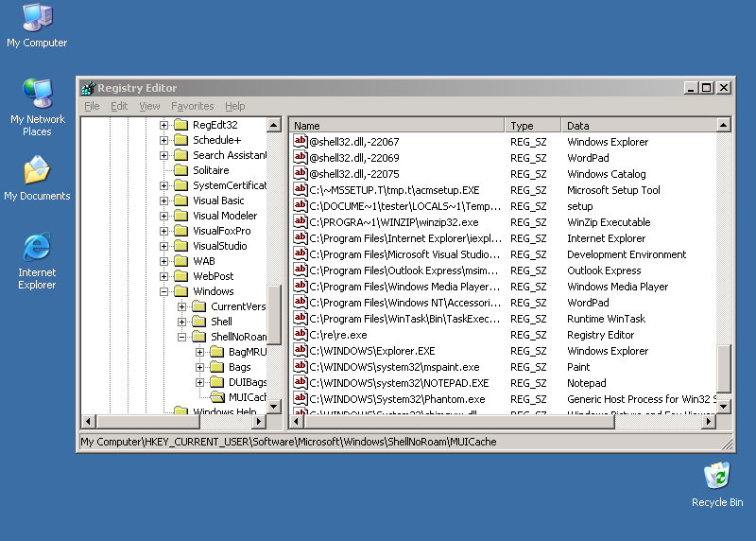Image resolution: width=756 pixels, height=541 pixels.
Task: Click value list scroll down arrow
Action: point(723,407)
